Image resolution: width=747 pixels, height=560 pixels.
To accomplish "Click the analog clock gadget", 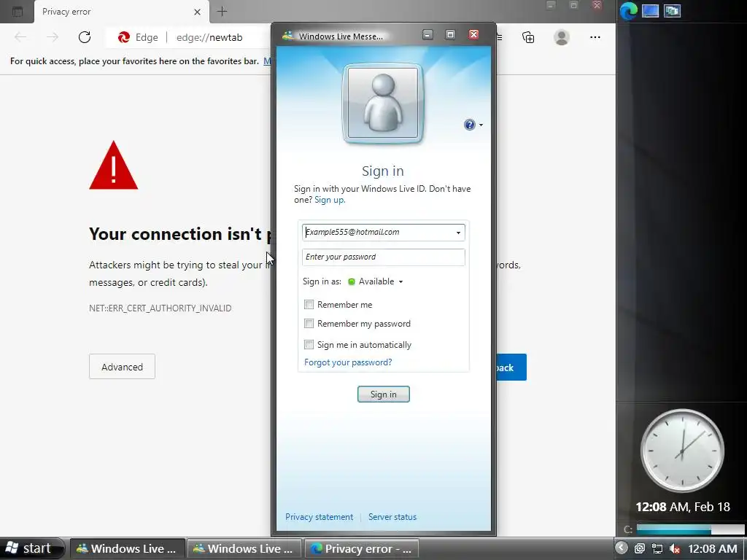I will point(682,450).
